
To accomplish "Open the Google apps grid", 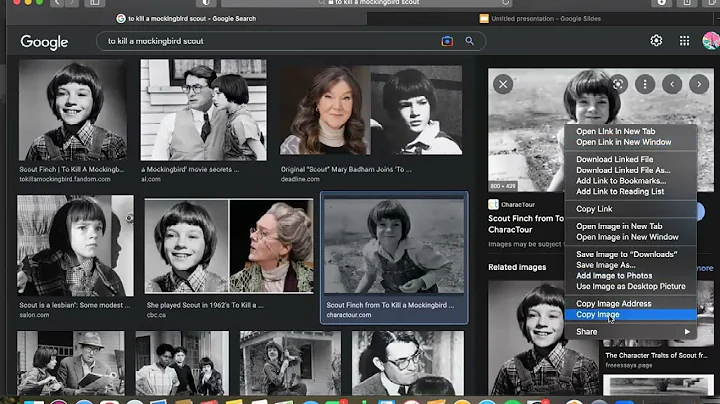I will pos(684,41).
